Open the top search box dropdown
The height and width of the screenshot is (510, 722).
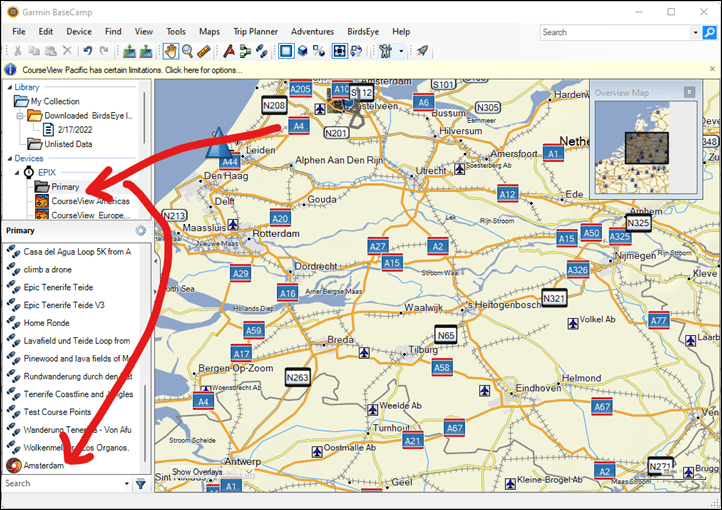695,32
